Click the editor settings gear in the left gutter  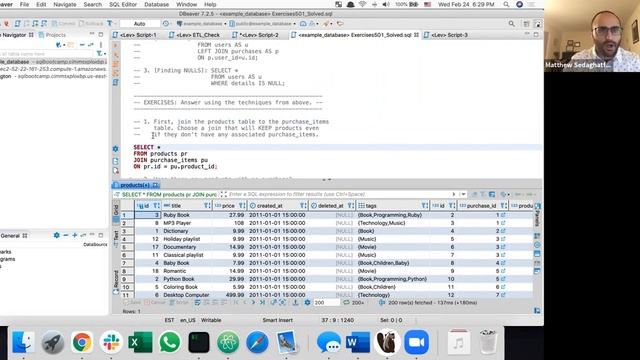[x=116, y=149]
